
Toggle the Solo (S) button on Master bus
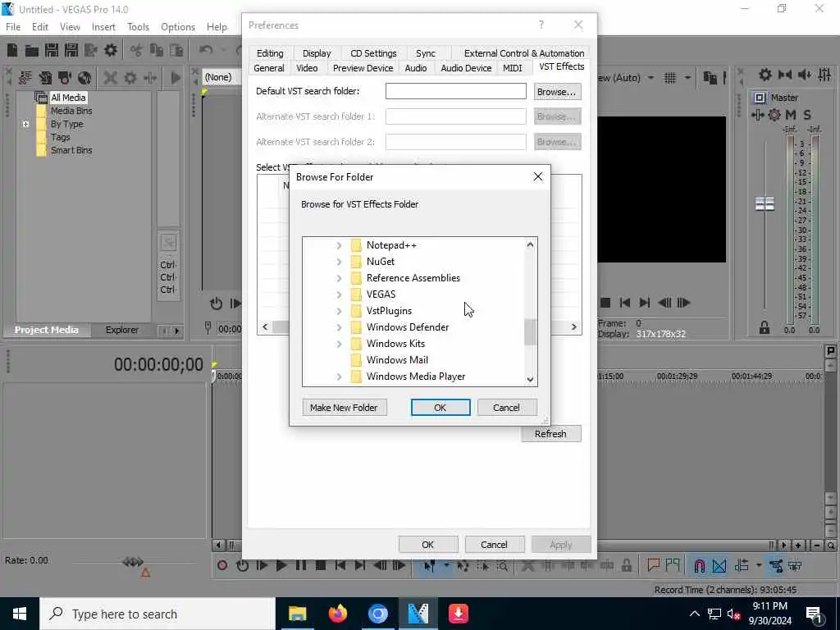click(807, 115)
